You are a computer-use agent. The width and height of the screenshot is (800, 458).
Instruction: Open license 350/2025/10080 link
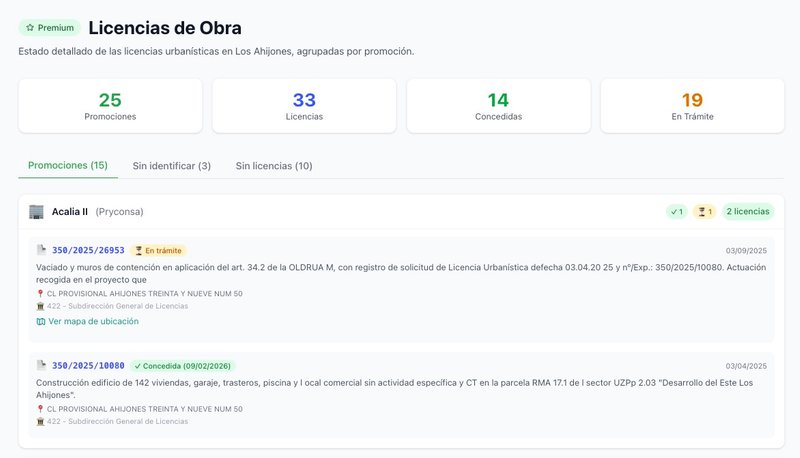88,366
